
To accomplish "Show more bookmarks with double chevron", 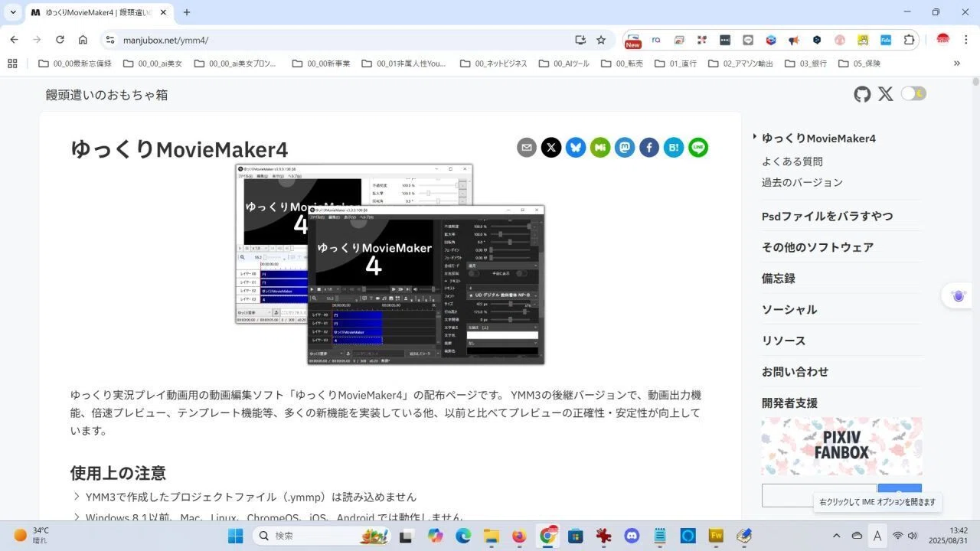I will [957, 64].
